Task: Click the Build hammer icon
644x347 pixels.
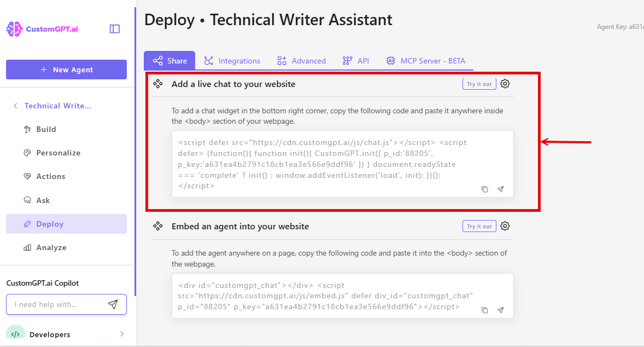Action: click(x=27, y=129)
